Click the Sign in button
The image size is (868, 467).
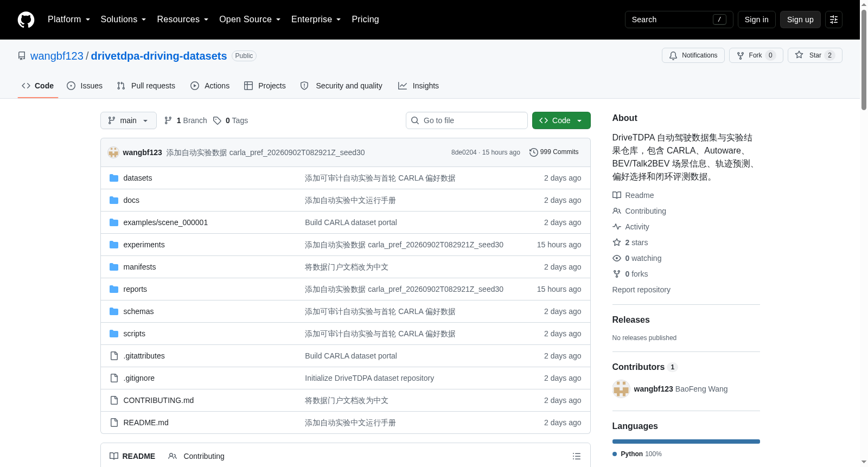(x=756, y=20)
